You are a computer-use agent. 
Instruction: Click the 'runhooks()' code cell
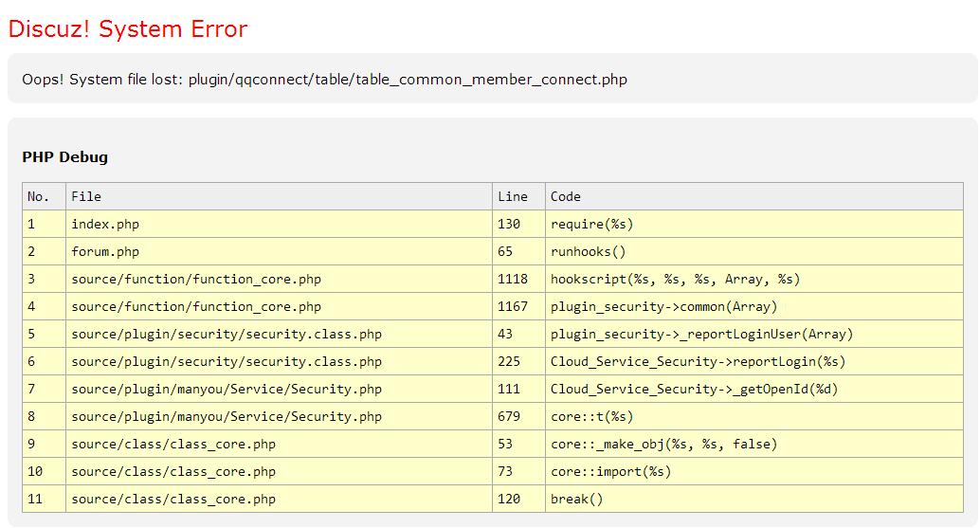(588, 251)
